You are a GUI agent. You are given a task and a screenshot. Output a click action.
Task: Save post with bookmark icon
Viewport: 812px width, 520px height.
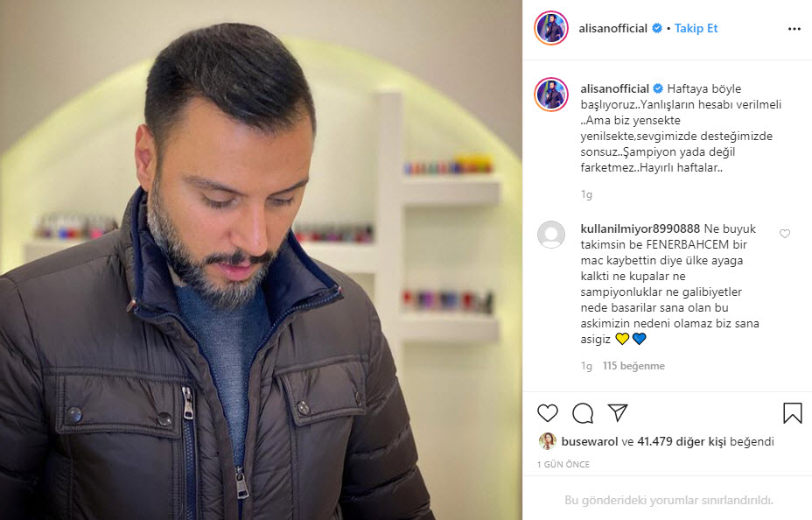(793, 413)
